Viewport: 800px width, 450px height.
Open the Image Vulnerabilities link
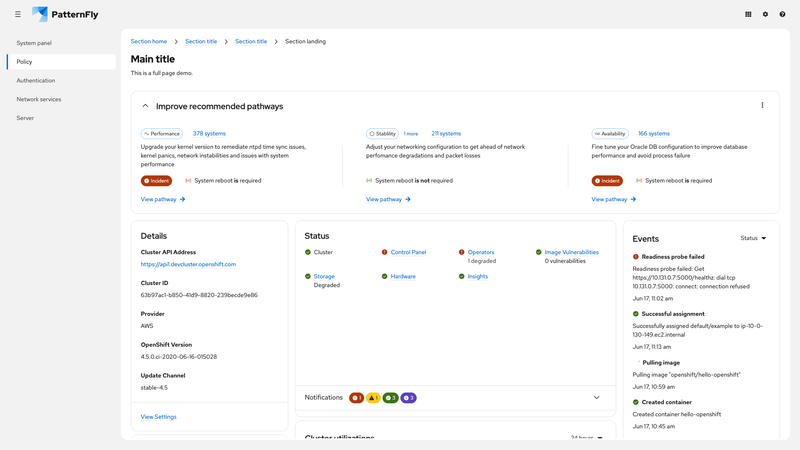point(571,252)
